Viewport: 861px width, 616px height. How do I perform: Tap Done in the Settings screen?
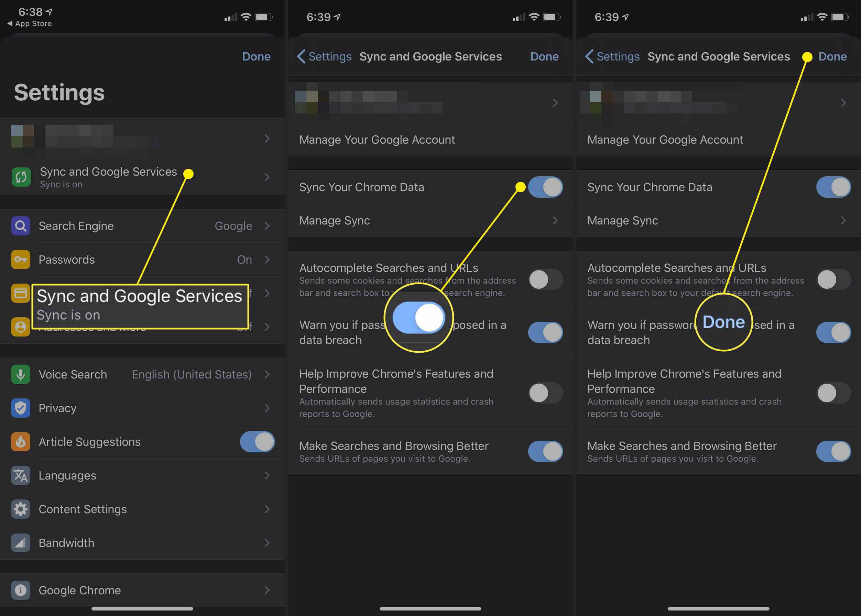256,56
